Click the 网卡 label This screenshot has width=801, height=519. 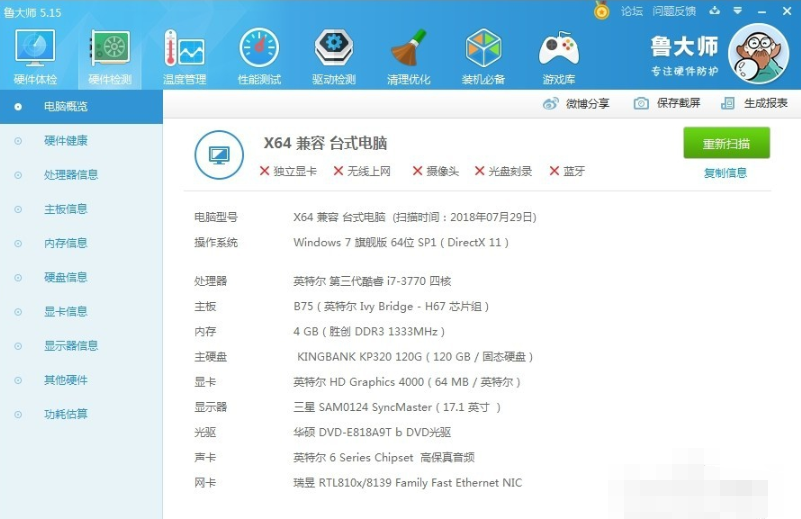click(x=205, y=483)
